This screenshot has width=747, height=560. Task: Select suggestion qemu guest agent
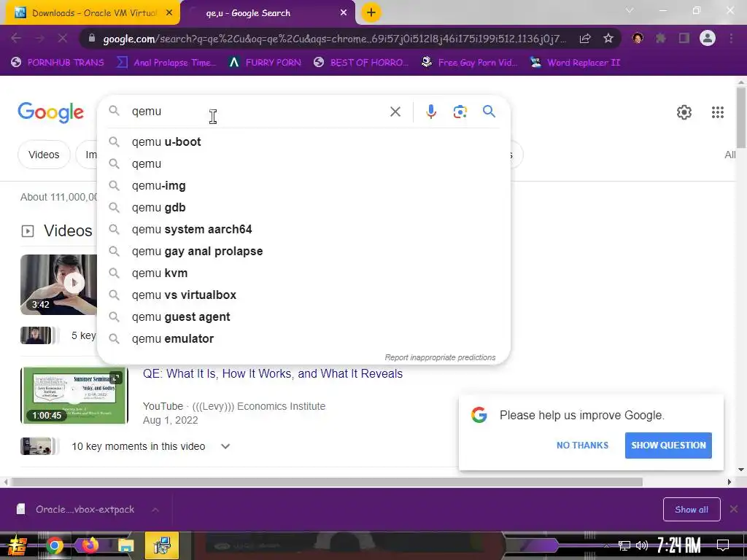(303, 317)
